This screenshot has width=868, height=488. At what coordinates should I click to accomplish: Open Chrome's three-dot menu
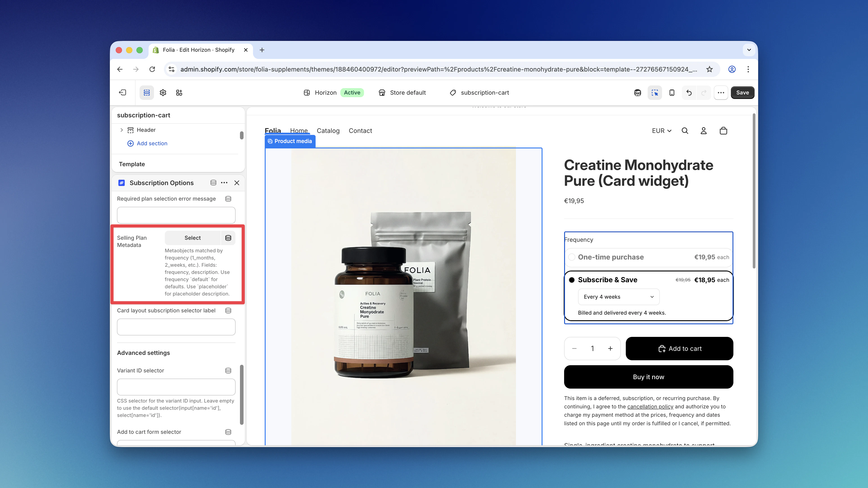point(748,69)
